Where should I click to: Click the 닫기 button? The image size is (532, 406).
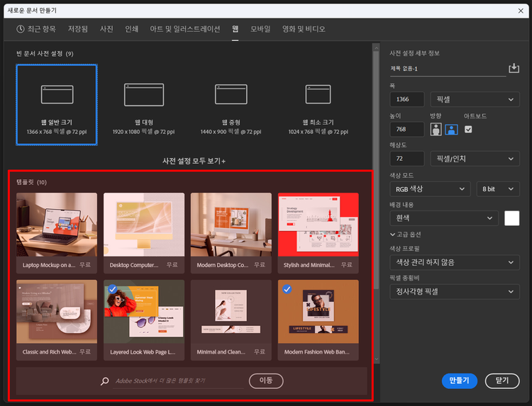(x=502, y=380)
